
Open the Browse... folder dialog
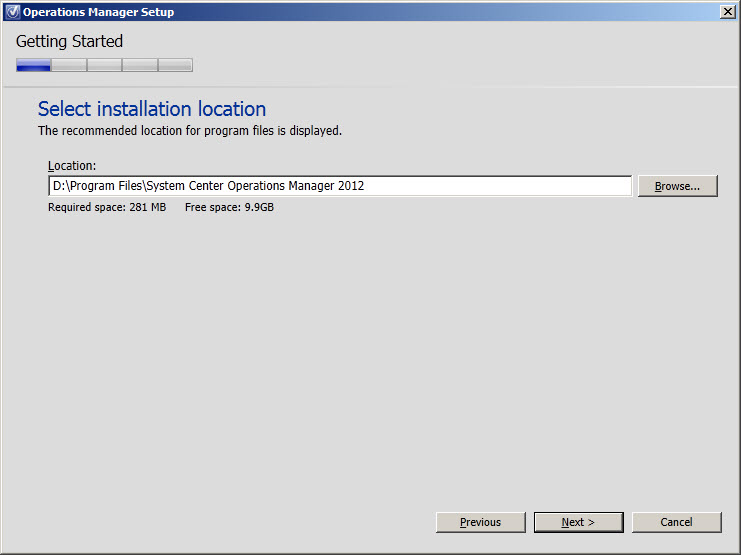tap(677, 186)
